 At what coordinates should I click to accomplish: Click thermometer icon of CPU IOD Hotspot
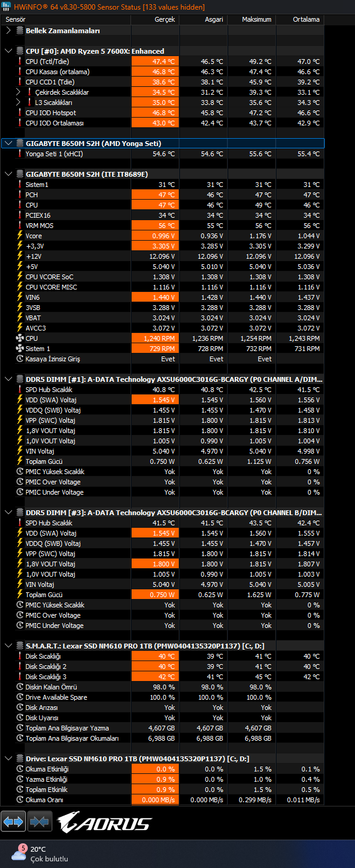coord(19,113)
